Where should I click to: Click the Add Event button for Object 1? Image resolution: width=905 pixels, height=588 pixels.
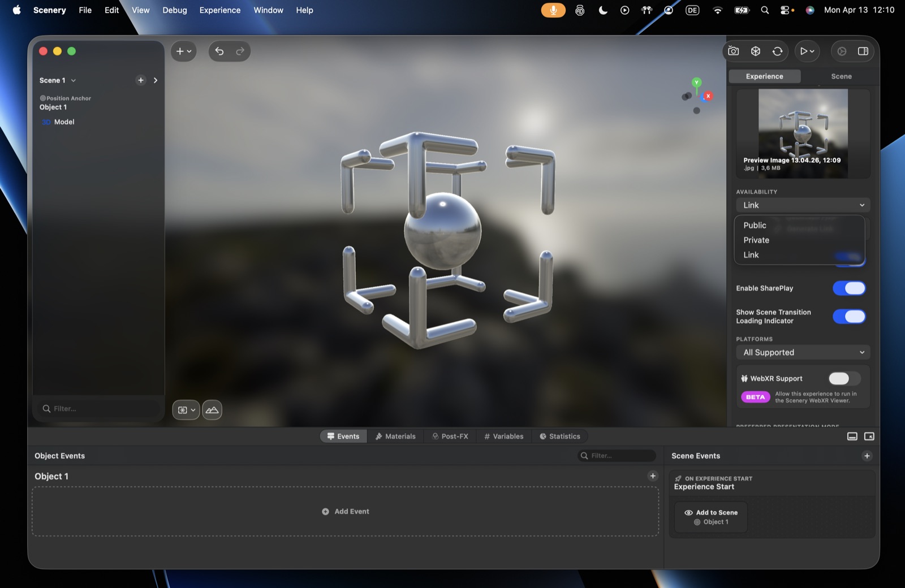[x=346, y=512]
